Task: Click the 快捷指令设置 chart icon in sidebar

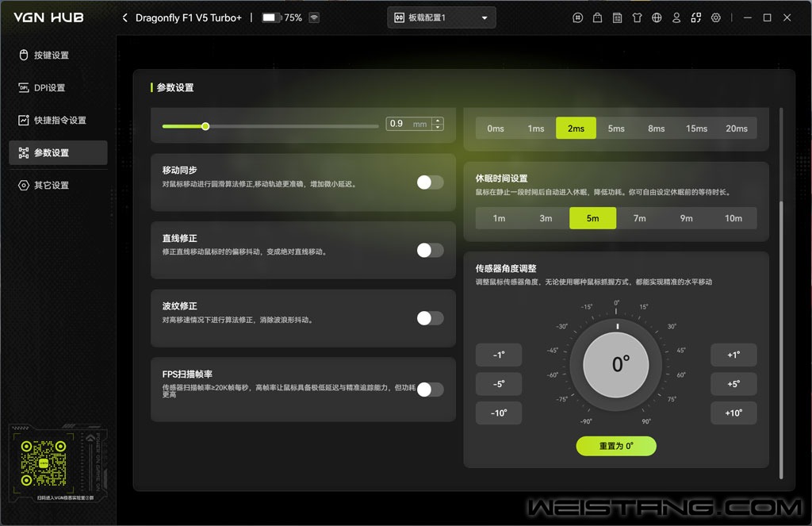Action: 23,121
